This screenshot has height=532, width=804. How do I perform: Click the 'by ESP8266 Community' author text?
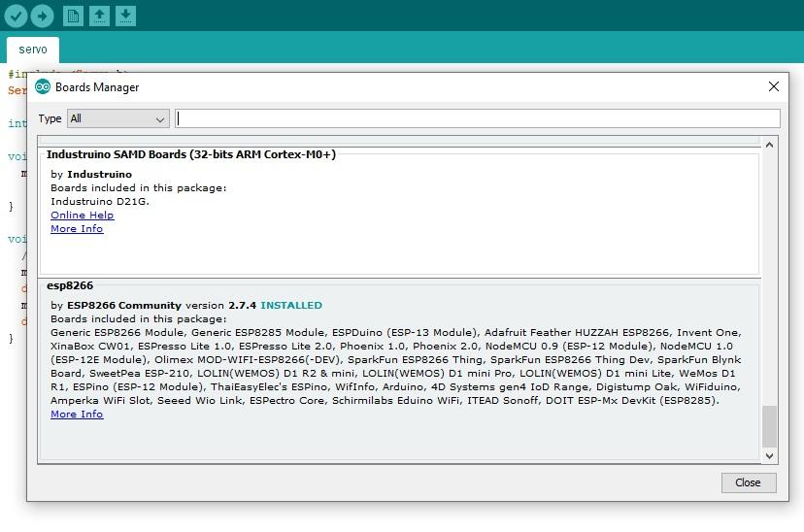[x=116, y=306]
